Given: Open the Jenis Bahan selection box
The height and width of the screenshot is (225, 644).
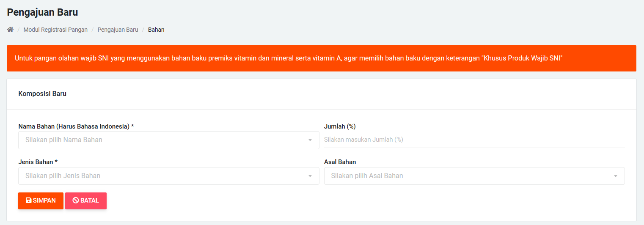Looking at the screenshot, I should (161, 176).
